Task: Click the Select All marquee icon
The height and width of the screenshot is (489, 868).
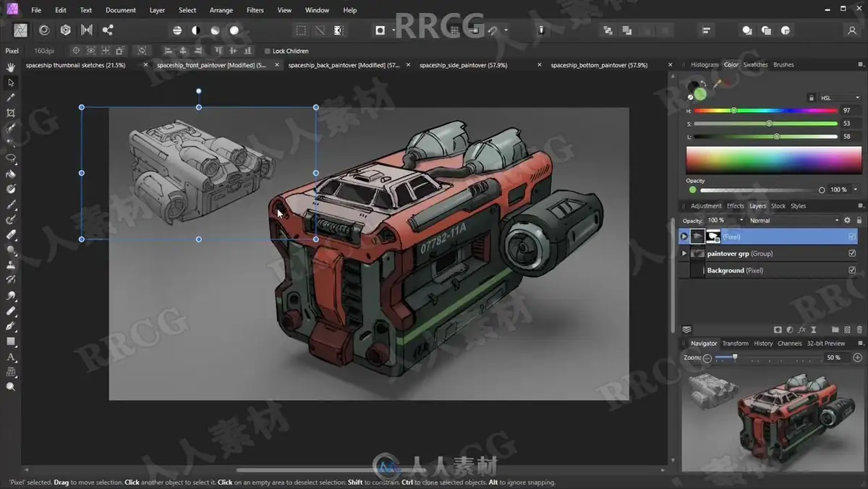Action: tap(301, 30)
